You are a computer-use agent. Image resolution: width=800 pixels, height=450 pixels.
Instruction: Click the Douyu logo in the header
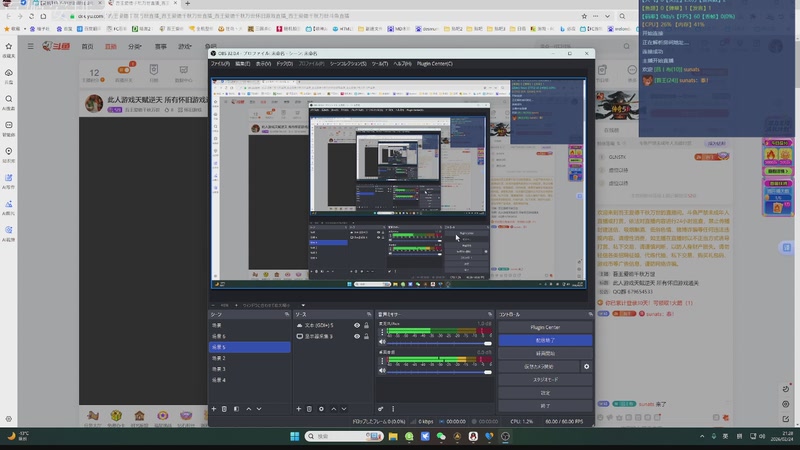point(56,46)
